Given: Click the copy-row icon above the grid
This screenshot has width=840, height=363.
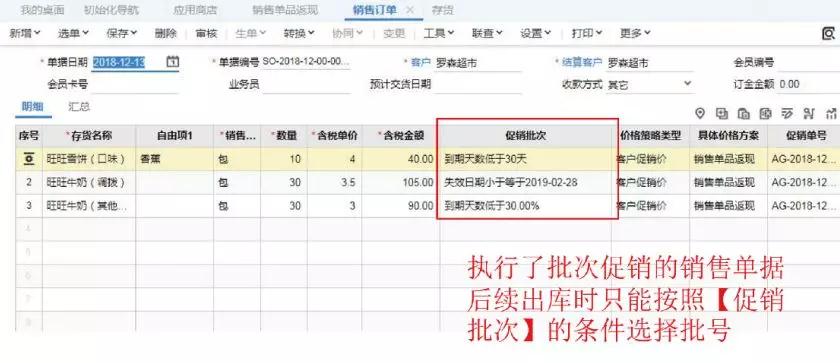Looking at the screenshot, I should coord(722,113).
